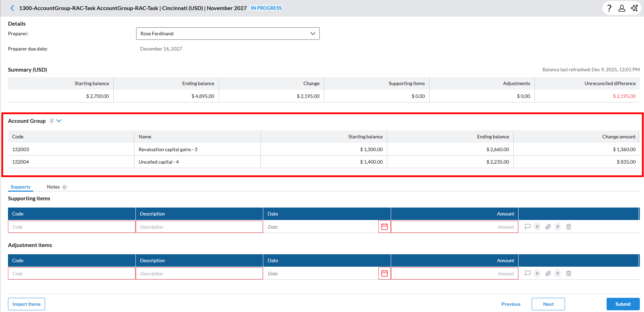Image resolution: width=644 pixels, height=312 pixels.
Task: Open calendar picker in Adjustment items row
Action: 384,274
